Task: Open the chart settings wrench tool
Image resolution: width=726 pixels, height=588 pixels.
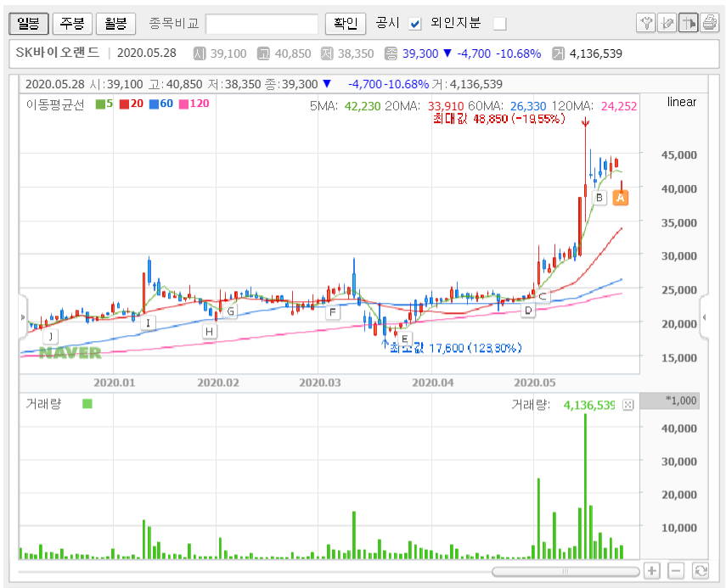Action: click(x=646, y=23)
